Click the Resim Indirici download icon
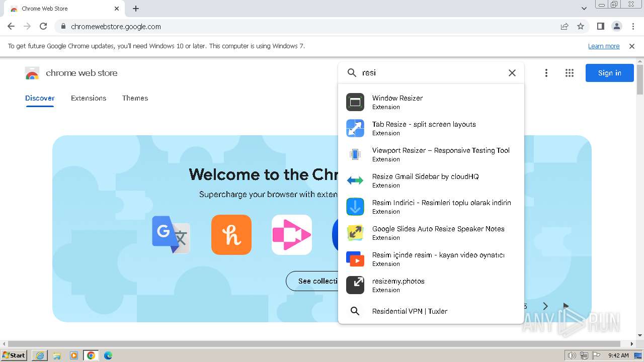 [x=355, y=207]
